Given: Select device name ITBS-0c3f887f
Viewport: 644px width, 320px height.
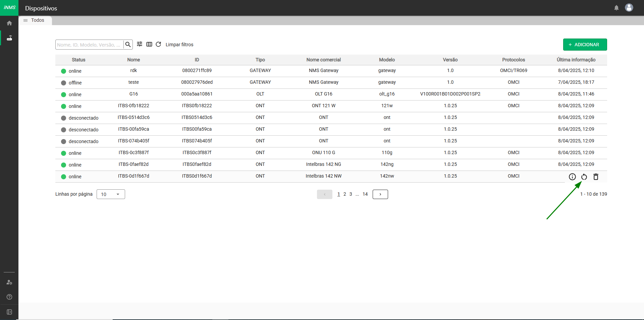Looking at the screenshot, I should (133, 152).
